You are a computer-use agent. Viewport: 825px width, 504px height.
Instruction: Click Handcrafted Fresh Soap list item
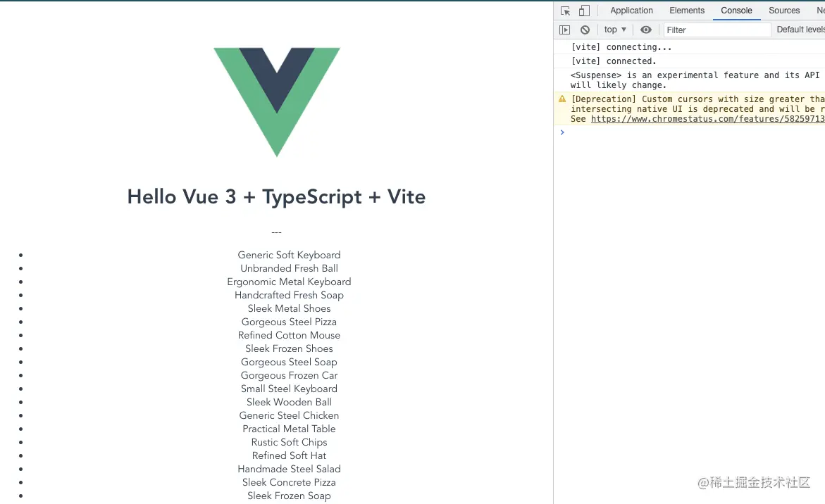(289, 295)
